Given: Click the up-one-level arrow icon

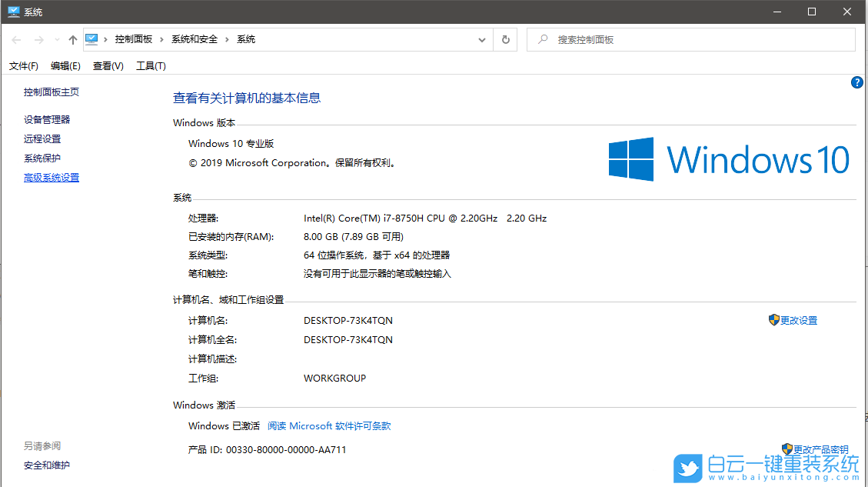Looking at the screenshot, I should (72, 39).
